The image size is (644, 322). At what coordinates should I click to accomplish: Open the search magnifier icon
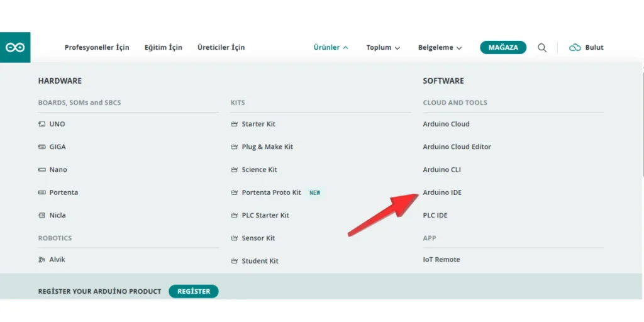click(542, 48)
